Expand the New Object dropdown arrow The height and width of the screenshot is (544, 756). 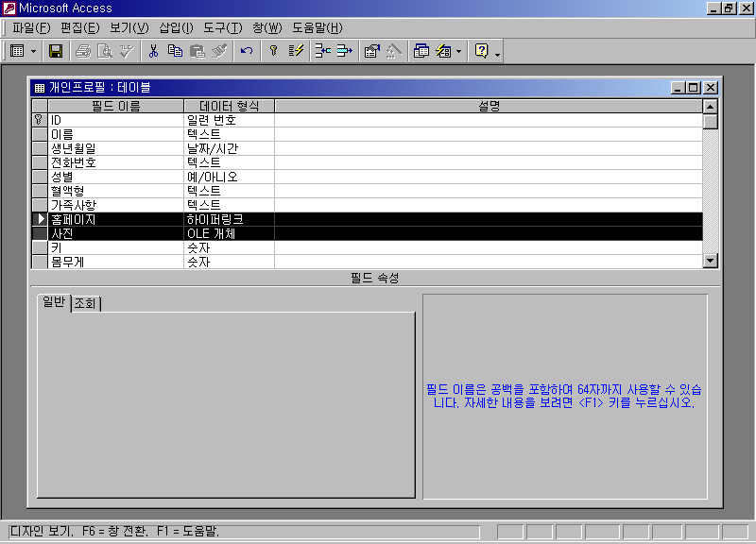coord(458,51)
